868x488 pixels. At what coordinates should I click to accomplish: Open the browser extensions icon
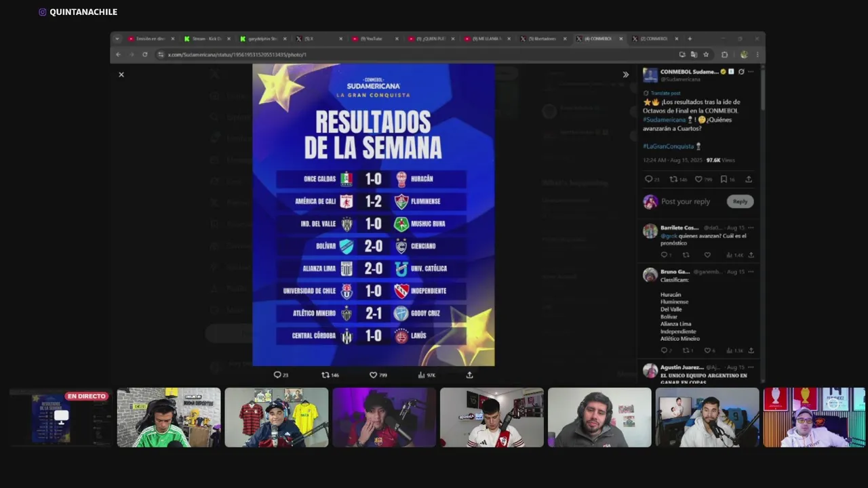click(724, 54)
